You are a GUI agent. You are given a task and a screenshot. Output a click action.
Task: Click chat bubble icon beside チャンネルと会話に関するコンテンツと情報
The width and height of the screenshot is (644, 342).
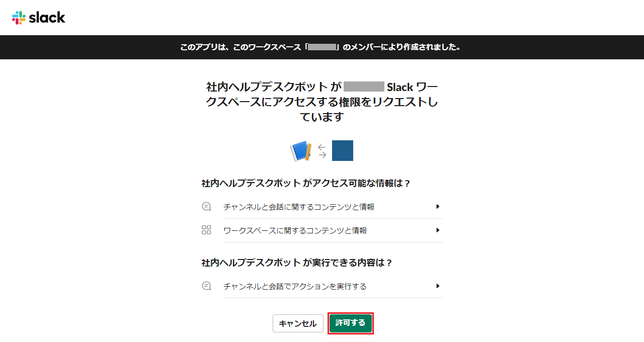coord(206,207)
